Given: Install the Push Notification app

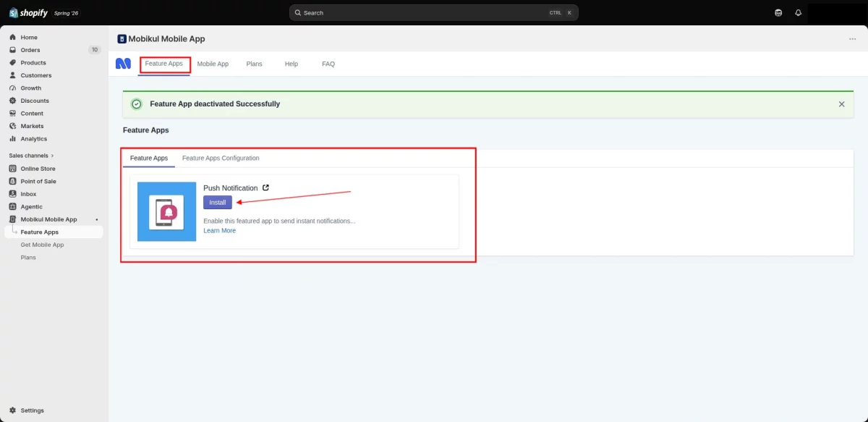Looking at the screenshot, I should coord(218,203).
